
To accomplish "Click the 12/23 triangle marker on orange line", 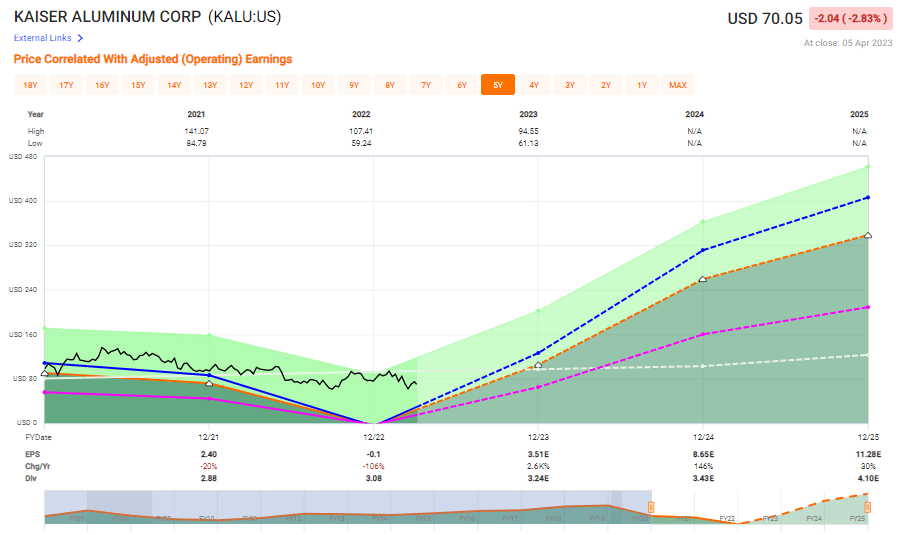I will click(538, 365).
